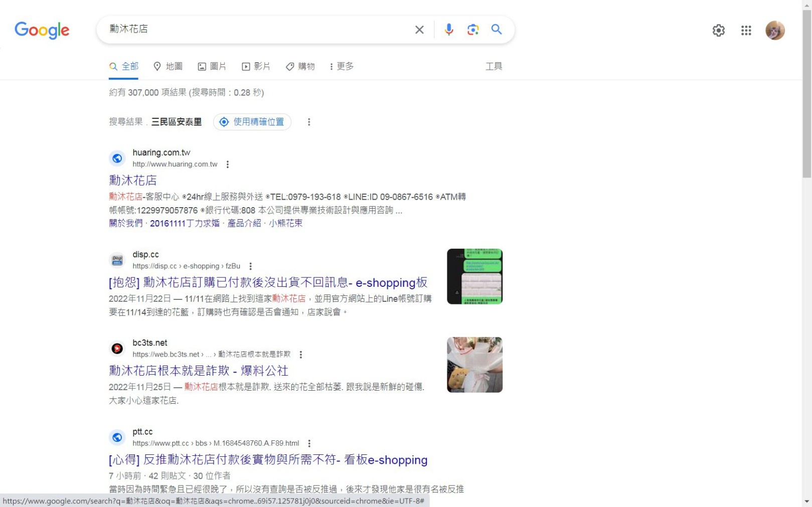Expand the 更多 menu
The width and height of the screenshot is (812, 507).
click(342, 66)
